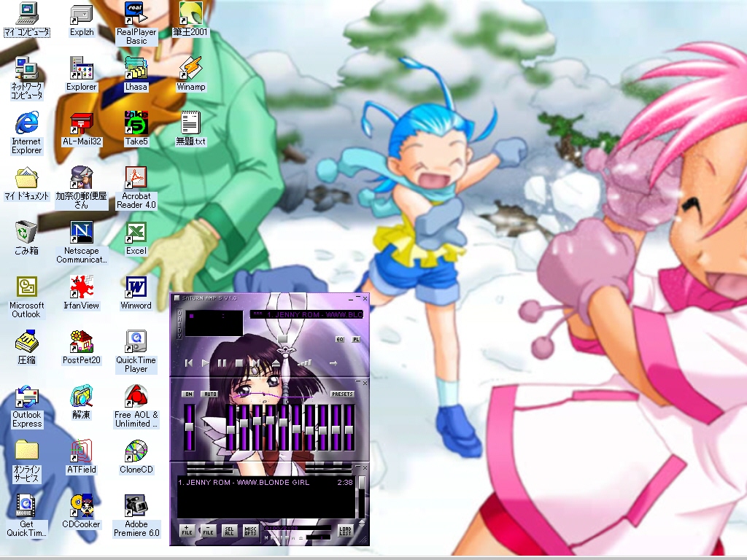Open the LOAD LIST menu
Viewport: 747px width, 560px height.
pos(345,531)
